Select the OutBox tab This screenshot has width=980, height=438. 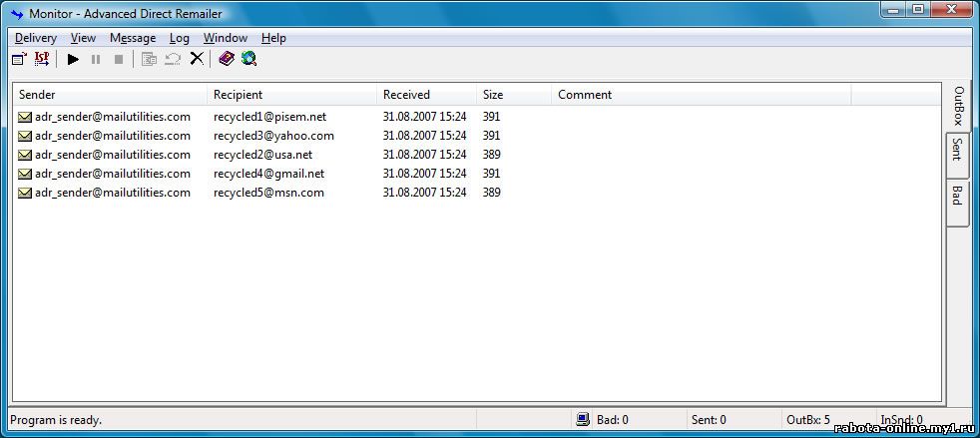(x=958, y=106)
